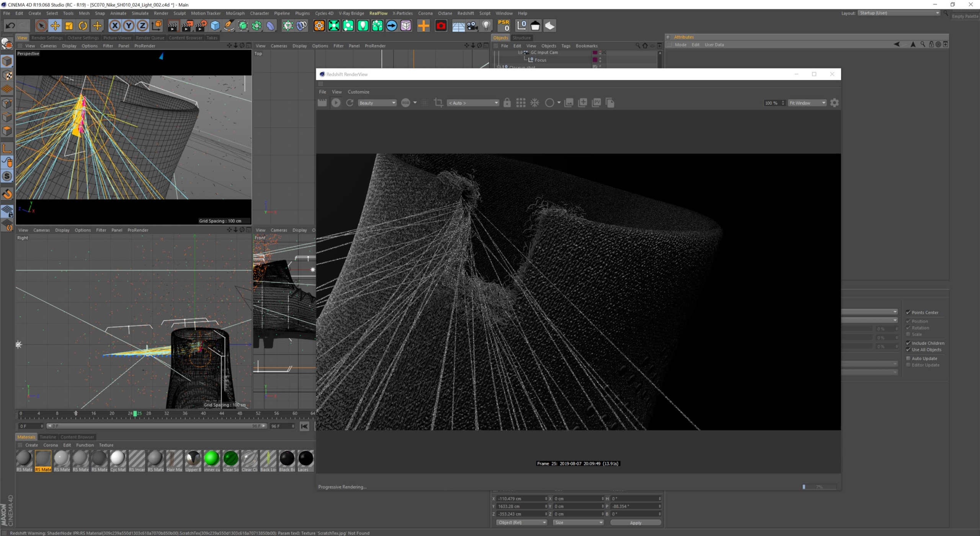980x536 pixels.
Task: Select the Cyc Mat white material
Action: [118, 461]
